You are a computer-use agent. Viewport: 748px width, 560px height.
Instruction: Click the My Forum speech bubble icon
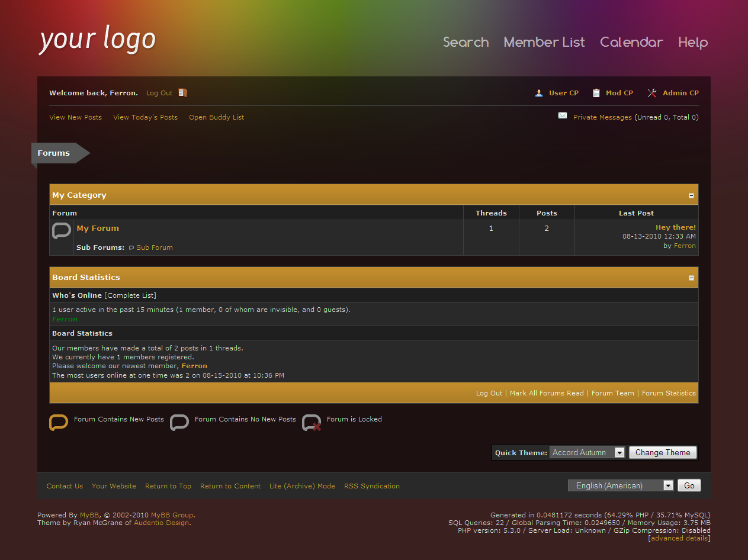[x=62, y=231]
